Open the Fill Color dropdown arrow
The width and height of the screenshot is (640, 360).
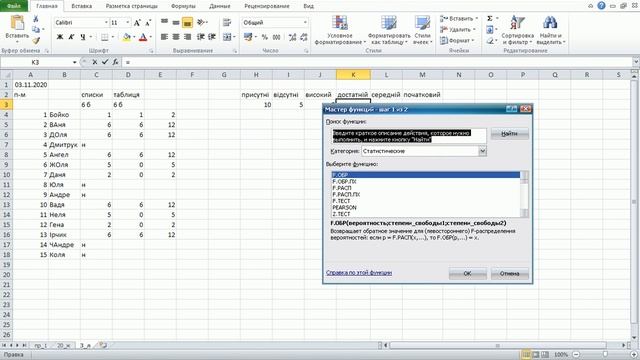click(134, 37)
